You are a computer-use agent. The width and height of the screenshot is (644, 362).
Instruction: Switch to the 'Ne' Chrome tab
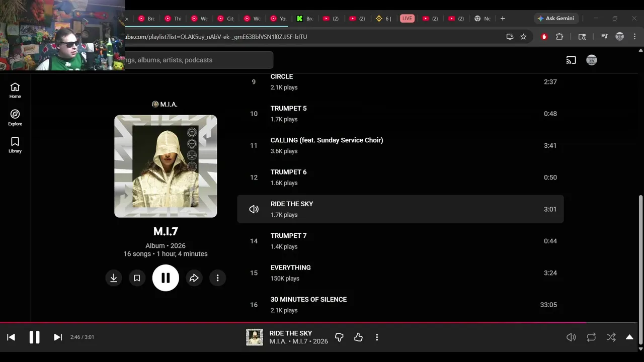coord(482,19)
